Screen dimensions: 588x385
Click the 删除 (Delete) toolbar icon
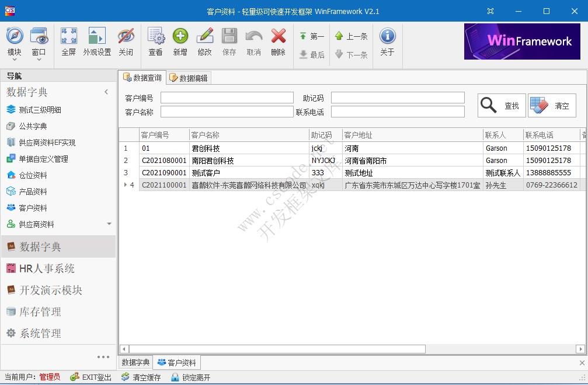(x=279, y=41)
